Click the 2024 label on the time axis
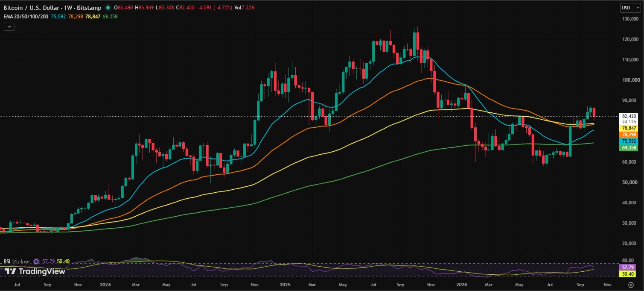The image size is (644, 291). pyautogui.click(x=105, y=284)
